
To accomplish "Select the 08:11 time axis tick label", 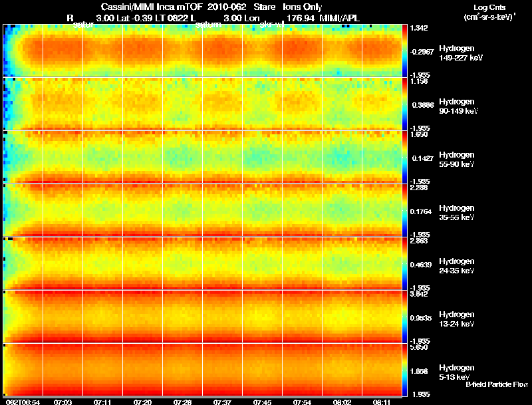I will [382, 402].
